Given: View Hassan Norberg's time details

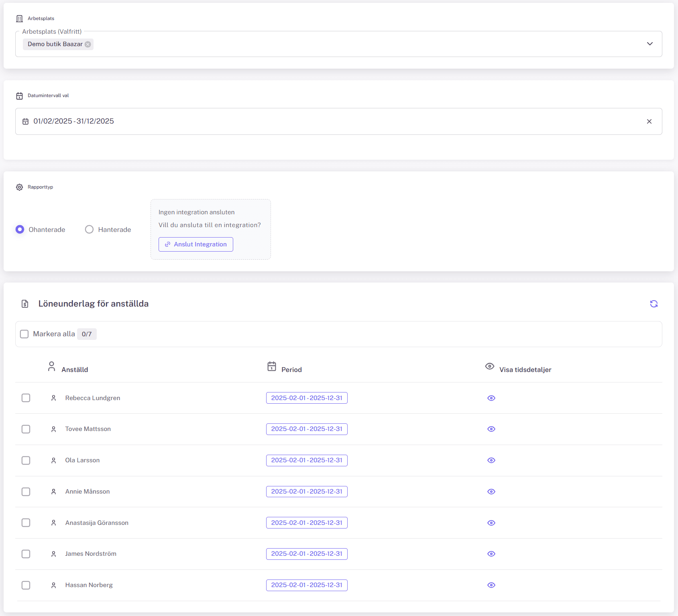Looking at the screenshot, I should pos(491,585).
